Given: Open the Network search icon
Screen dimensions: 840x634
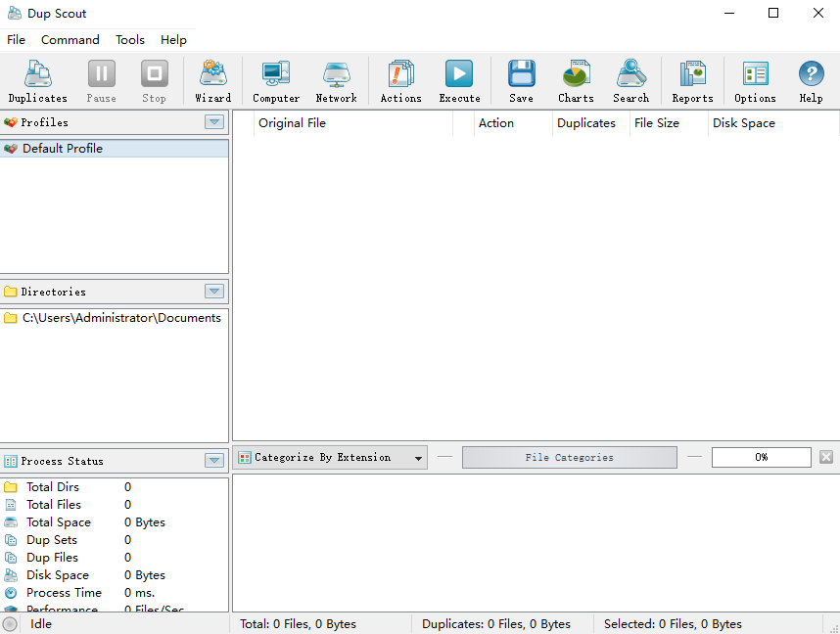Looking at the screenshot, I should (336, 81).
